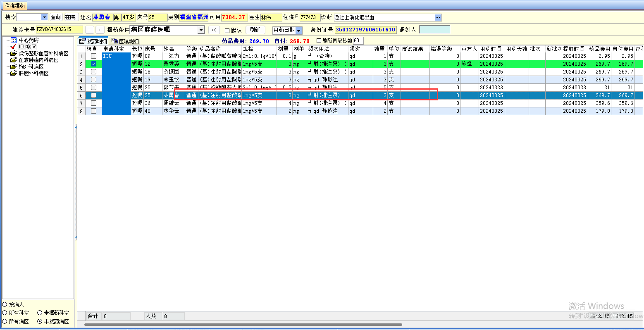Open the 搜索 dropdown arrow
The height and width of the screenshot is (330, 644).
pyautogui.click(x=45, y=17)
